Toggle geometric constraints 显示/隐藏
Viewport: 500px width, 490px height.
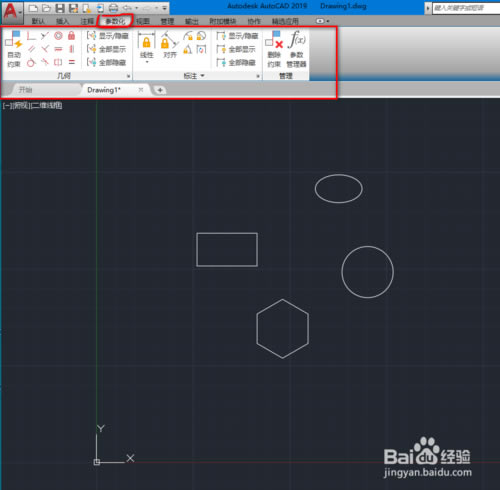click(107, 35)
